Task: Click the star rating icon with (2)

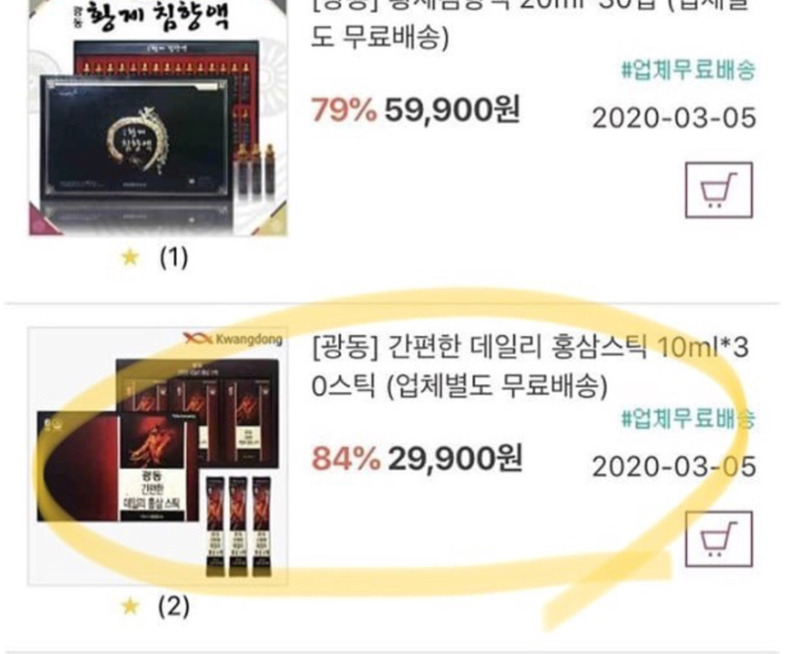Action: [130, 606]
